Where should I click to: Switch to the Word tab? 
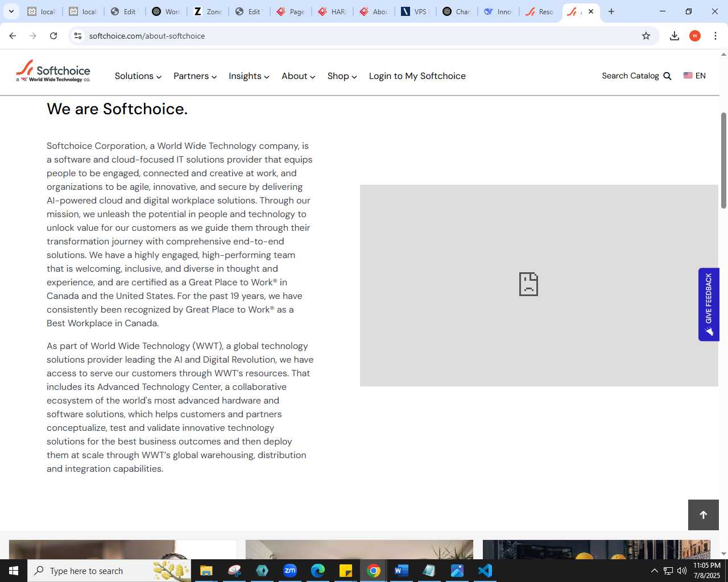pyautogui.click(x=166, y=11)
